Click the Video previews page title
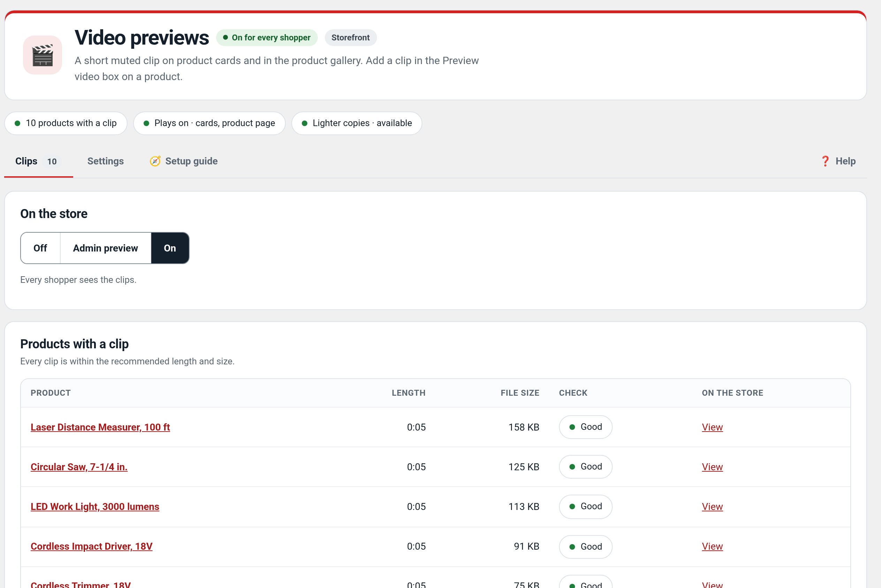The image size is (881, 588). pos(142,38)
